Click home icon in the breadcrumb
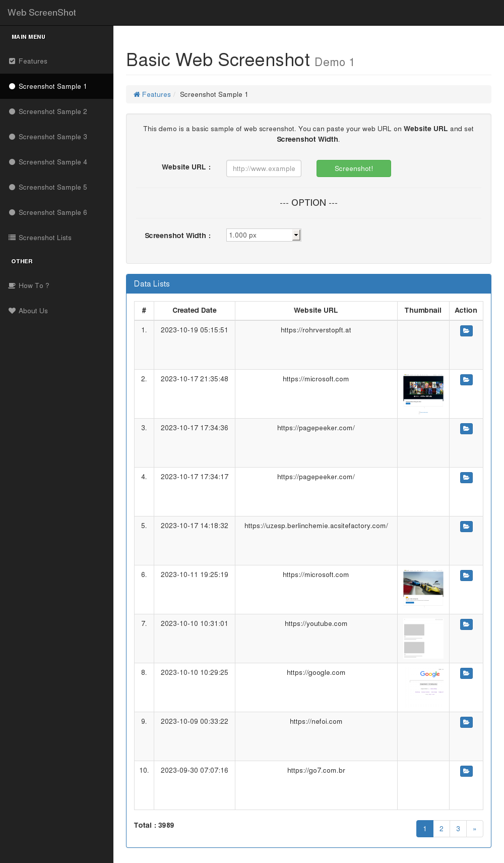This screenshot has height=863, width=504. click(x=137, y=95)
